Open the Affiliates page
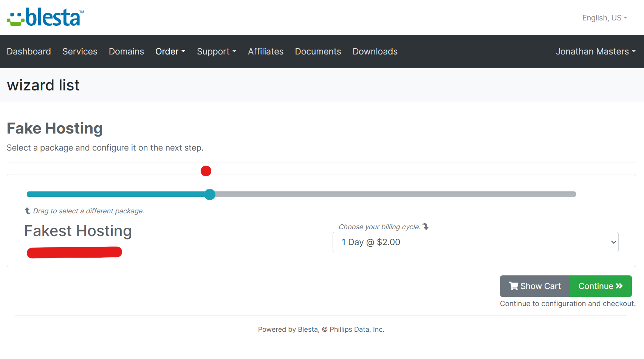The height and width of the screenshot is (359, 644). pos(265,51)
